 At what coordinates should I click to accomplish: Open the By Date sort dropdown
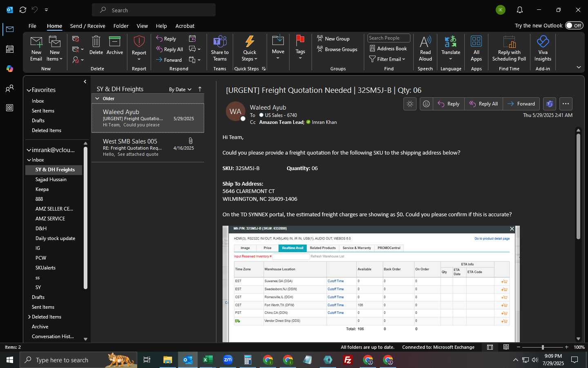coord(180,89)
